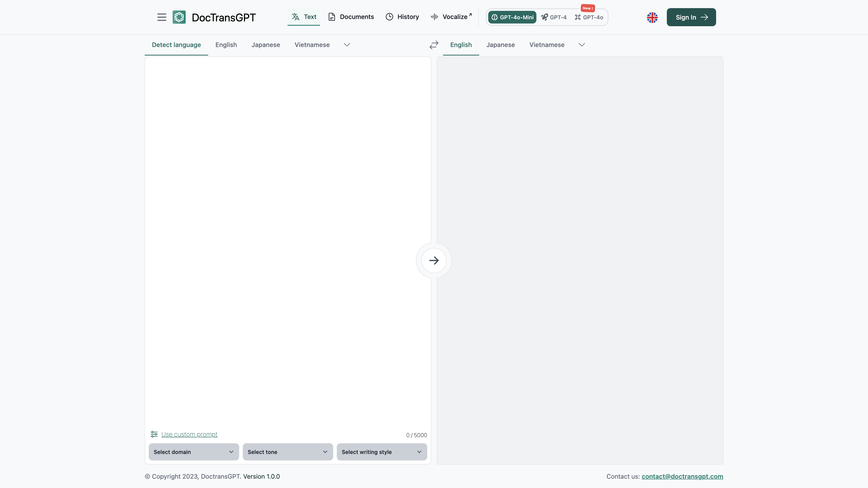Choose Japanese as target language
Image resolution: width=868 pixels, height=488 pixels.
[x=500, y=45]
